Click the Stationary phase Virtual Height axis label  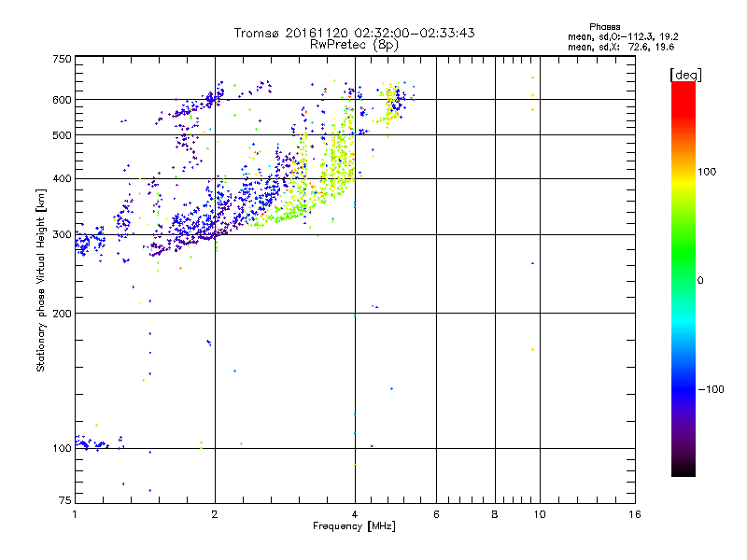pos(41,280)
